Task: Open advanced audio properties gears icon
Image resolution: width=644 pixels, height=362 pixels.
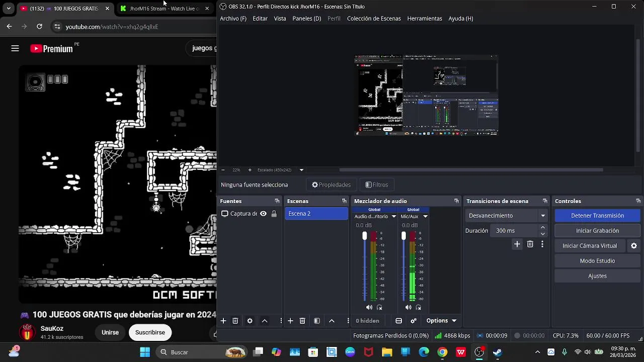Action: click(414, 321)
